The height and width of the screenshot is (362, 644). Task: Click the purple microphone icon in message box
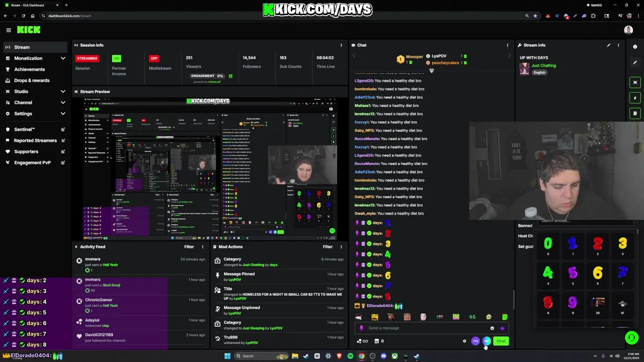click(x=361, y=328)
